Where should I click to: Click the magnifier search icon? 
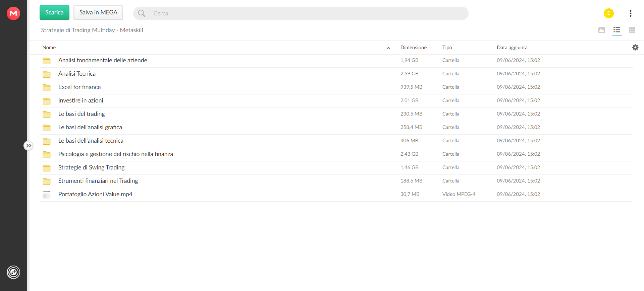click(142, 13)
